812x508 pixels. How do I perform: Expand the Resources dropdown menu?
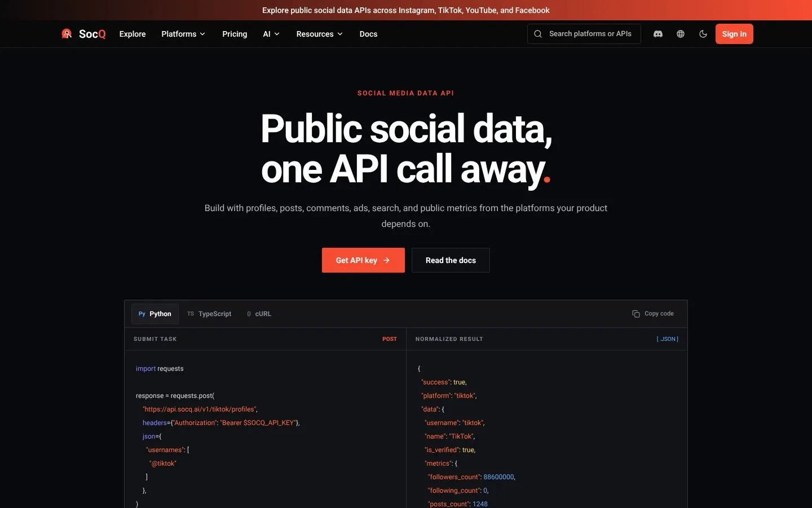(x=320, y=34)
